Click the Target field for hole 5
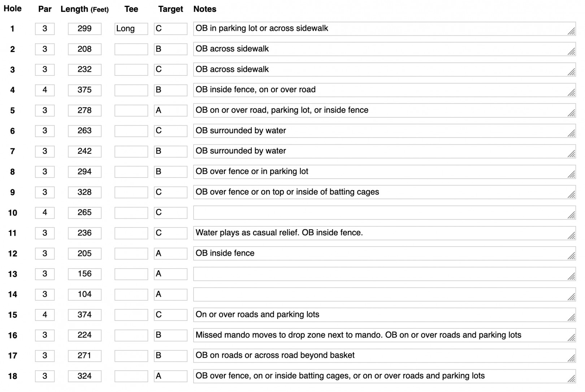The image size is (585, 392). coord(170,110)
